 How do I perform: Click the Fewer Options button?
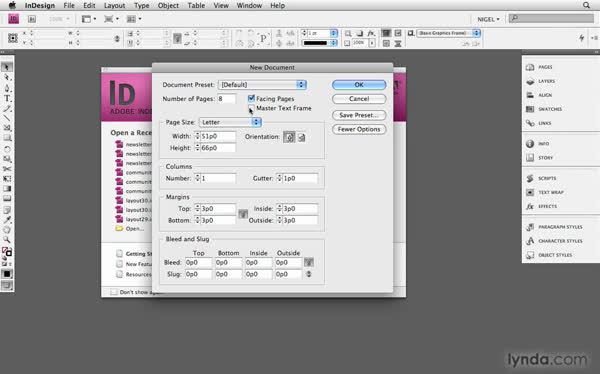coord(359,129)
